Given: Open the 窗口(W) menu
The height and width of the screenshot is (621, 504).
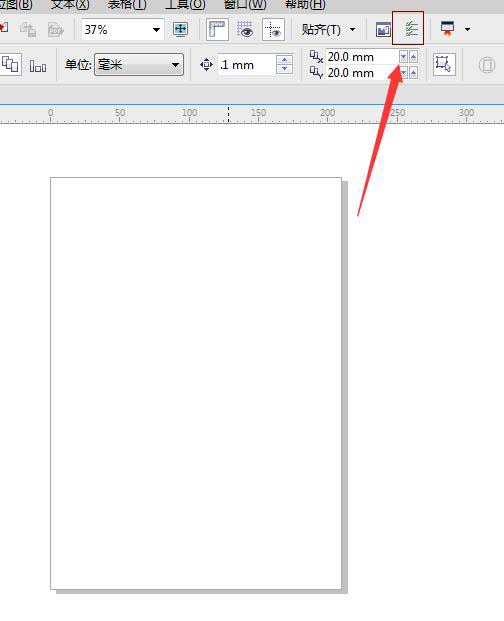Looking at the screenshot, I should click(x=245, y=4).
